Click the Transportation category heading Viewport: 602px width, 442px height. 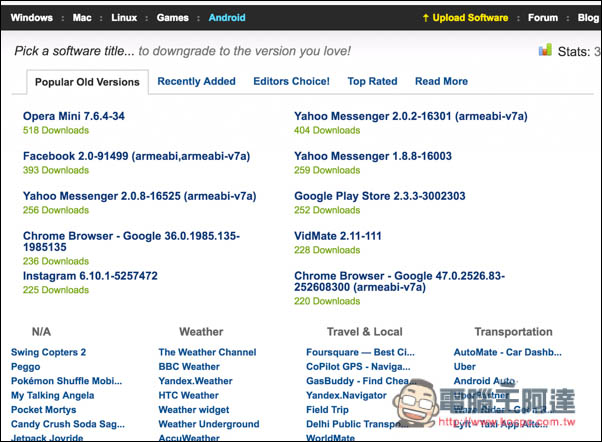[x=514, y=332]
